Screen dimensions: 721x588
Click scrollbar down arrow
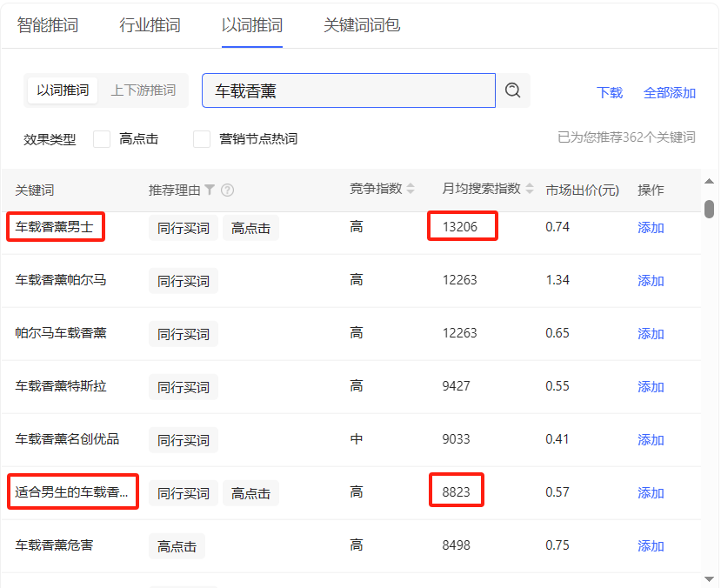pos(709,579)
